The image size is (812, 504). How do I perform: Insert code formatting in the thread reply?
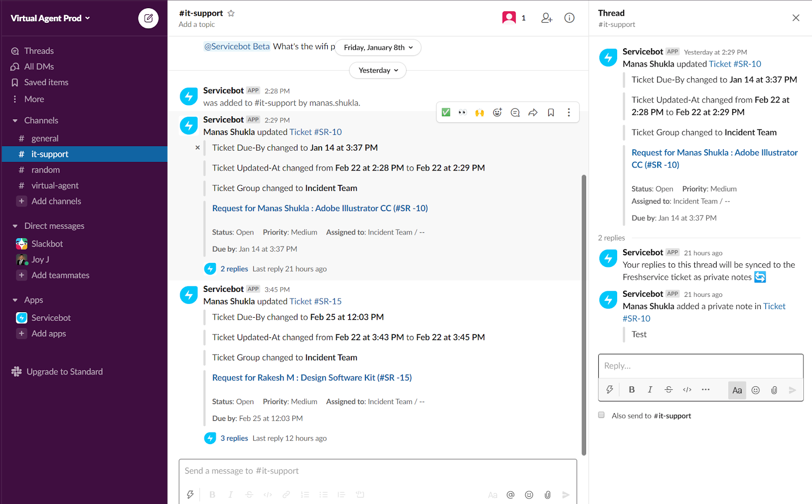[687, 389]
